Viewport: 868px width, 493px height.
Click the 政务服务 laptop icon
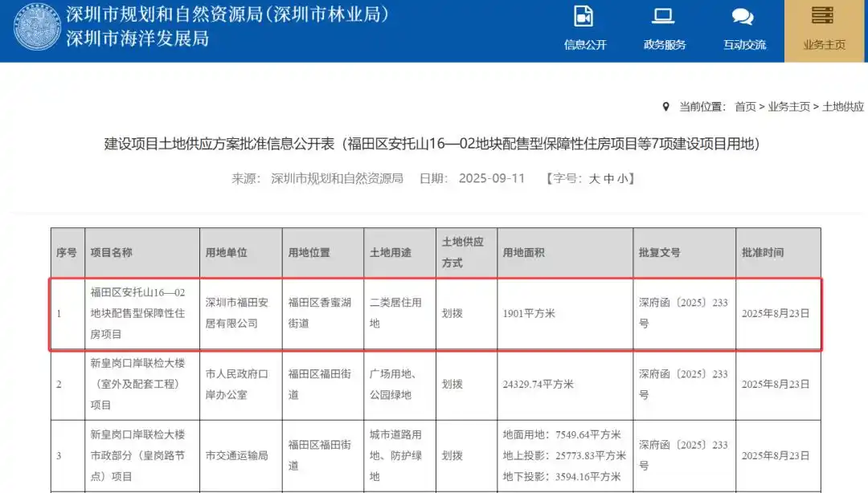[x=662, y=14]
